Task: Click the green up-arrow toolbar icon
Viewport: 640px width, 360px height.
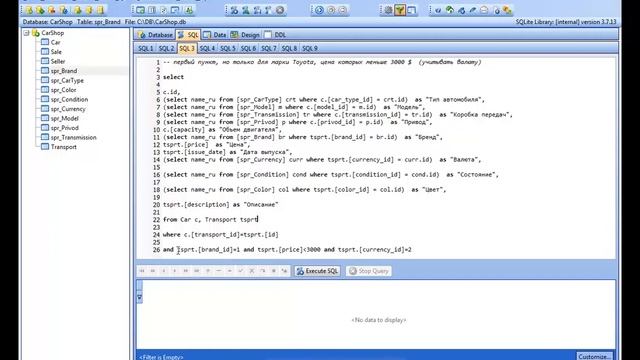Action: click(x=449, y=10)
